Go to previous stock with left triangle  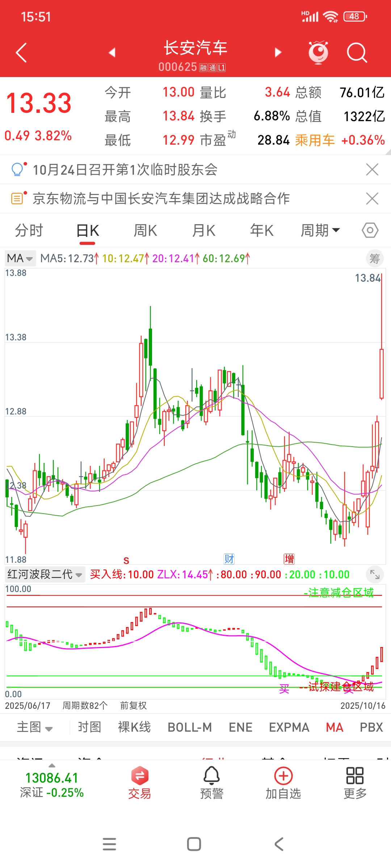pyautogui.click(x=112, y=53)
